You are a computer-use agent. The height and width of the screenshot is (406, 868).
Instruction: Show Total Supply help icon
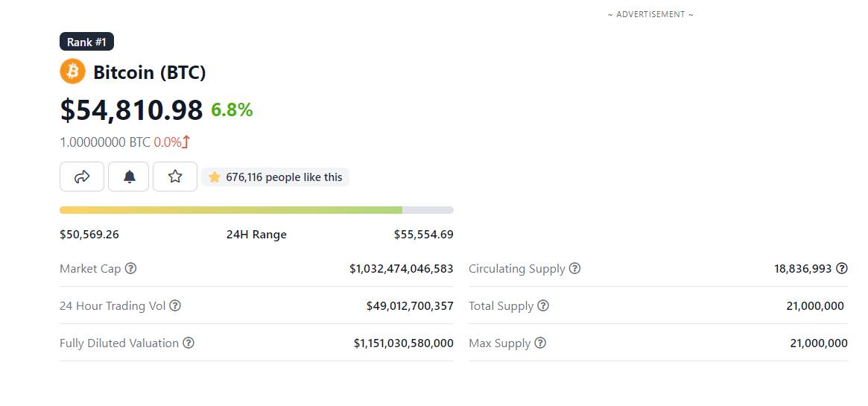pos(543,305)
